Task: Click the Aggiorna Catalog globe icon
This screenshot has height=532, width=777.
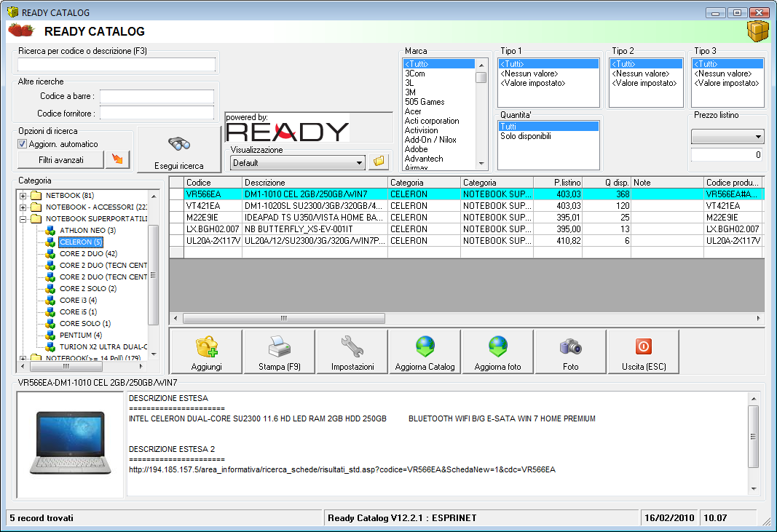Action: [x=425, y=346]
